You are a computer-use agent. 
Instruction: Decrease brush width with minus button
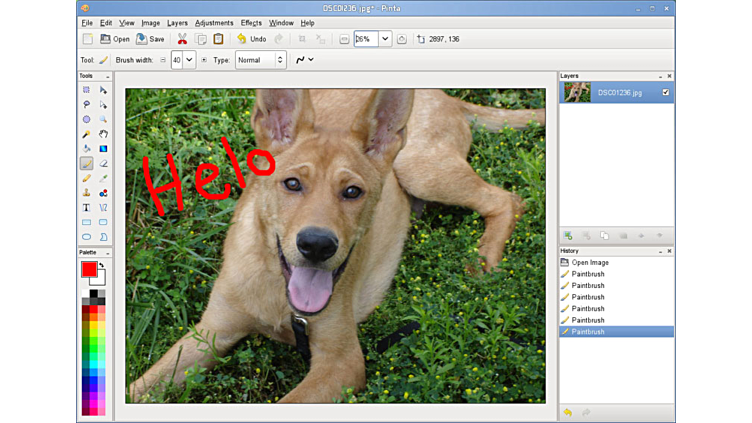click(x=163, y=60)
